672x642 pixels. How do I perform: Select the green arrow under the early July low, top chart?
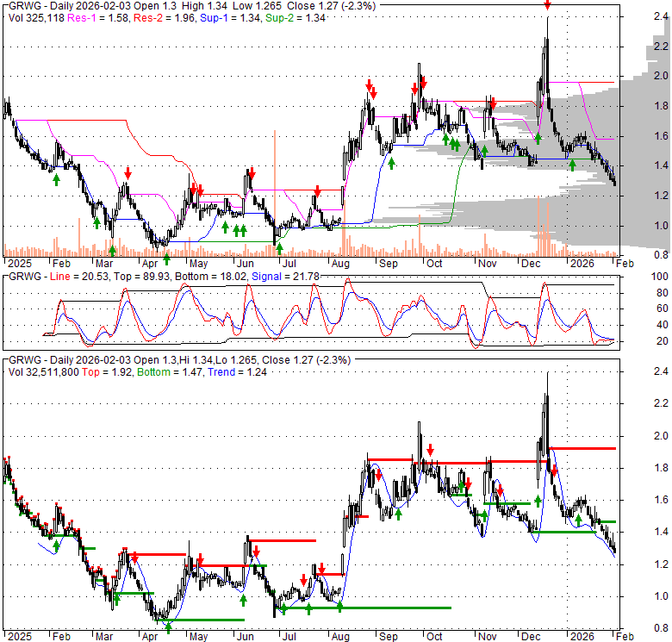click(x=280, y=247)
